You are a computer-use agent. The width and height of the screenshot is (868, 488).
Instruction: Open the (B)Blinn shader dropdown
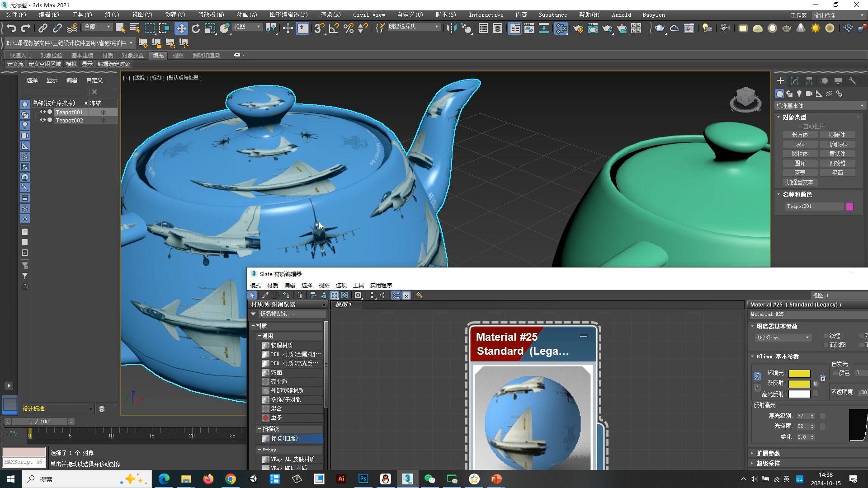tap(783, 338)
